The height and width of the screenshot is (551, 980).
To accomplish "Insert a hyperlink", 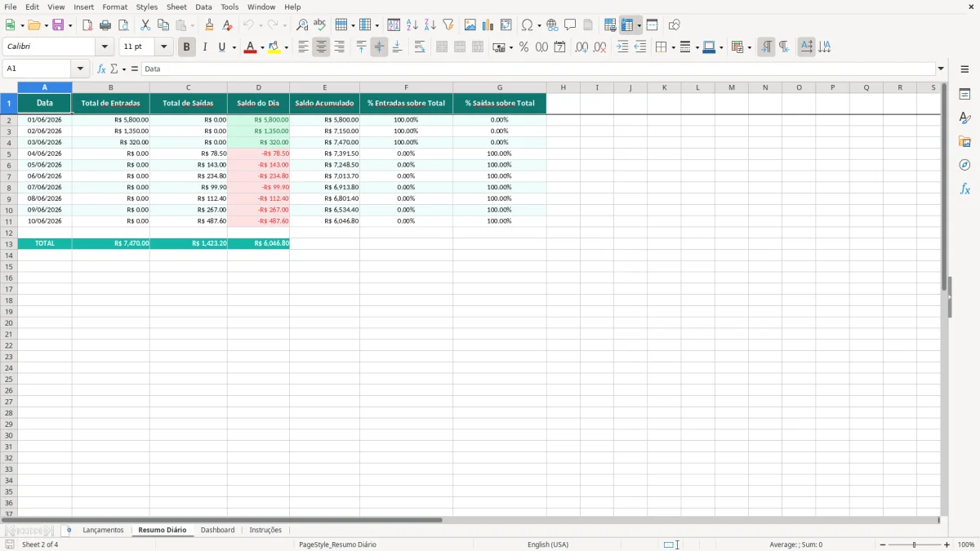I will pos(552,25).
